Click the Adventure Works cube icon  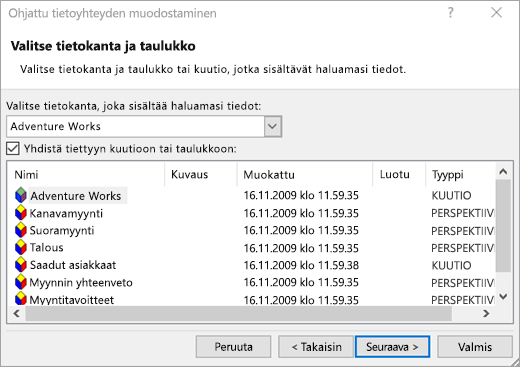(x=21, y=195)
